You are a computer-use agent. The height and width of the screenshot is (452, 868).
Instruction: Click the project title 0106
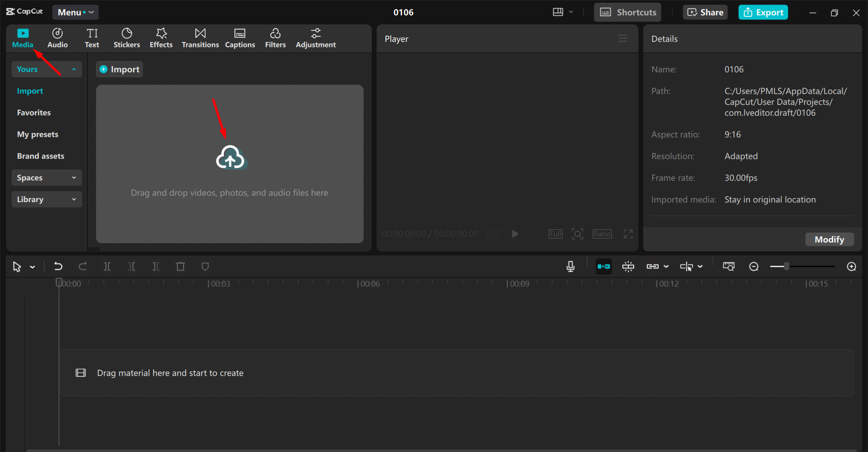click(x=403, y=12)
